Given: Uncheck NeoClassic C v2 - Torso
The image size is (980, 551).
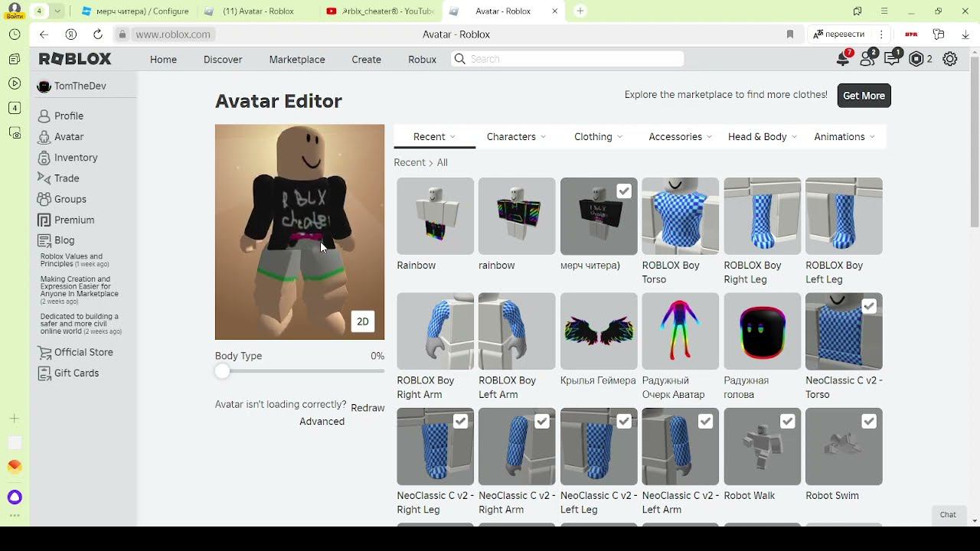Looking at the screenshot, I should coord(869,306).
